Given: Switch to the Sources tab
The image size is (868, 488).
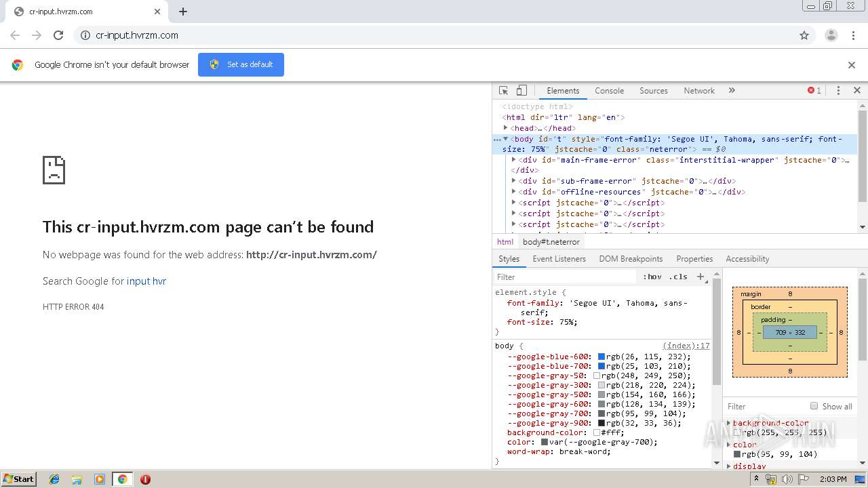Looking at the screenshot, I should pos(654,90).
